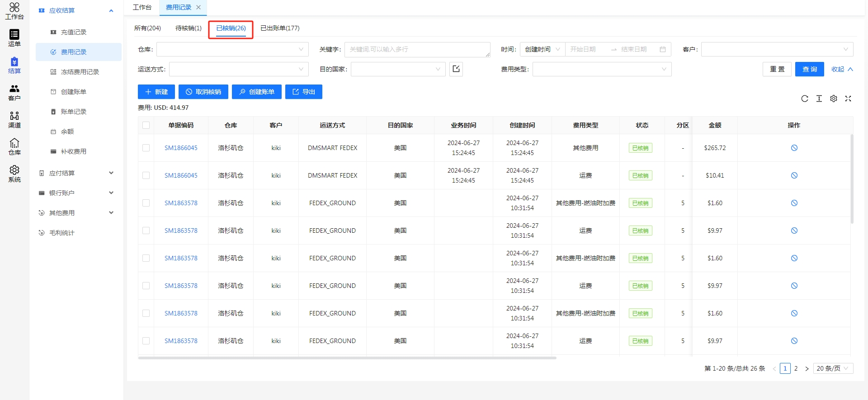Click the 取消核销 button
This screenshot has height=400, width=868.
point(203,92)
